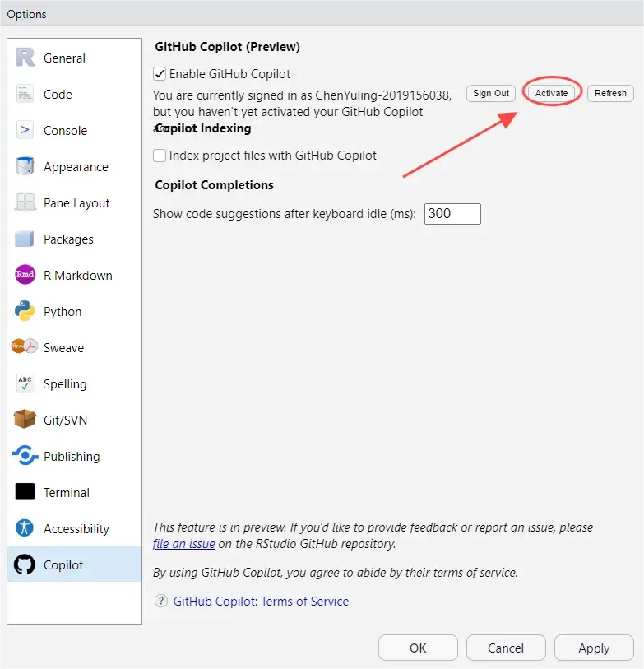Click the R Markdown Rmd icon

tap(25, 275)
